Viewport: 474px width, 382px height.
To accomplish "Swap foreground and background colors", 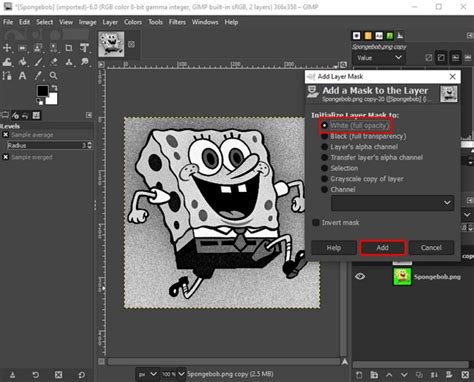I will click(54, 88).
